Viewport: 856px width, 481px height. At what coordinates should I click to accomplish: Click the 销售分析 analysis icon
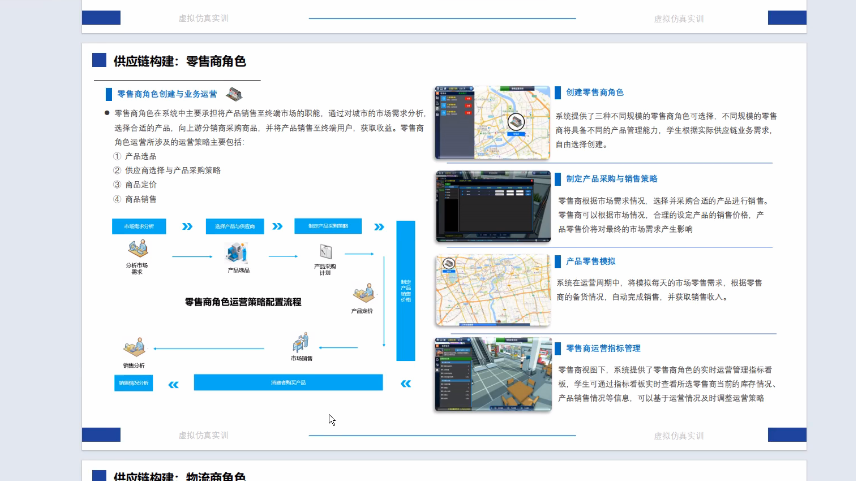click(x=133, y=347)
